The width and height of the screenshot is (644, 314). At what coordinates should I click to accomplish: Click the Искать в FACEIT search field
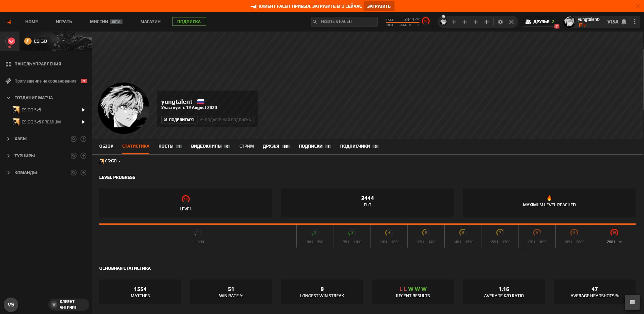click(344, 21)
